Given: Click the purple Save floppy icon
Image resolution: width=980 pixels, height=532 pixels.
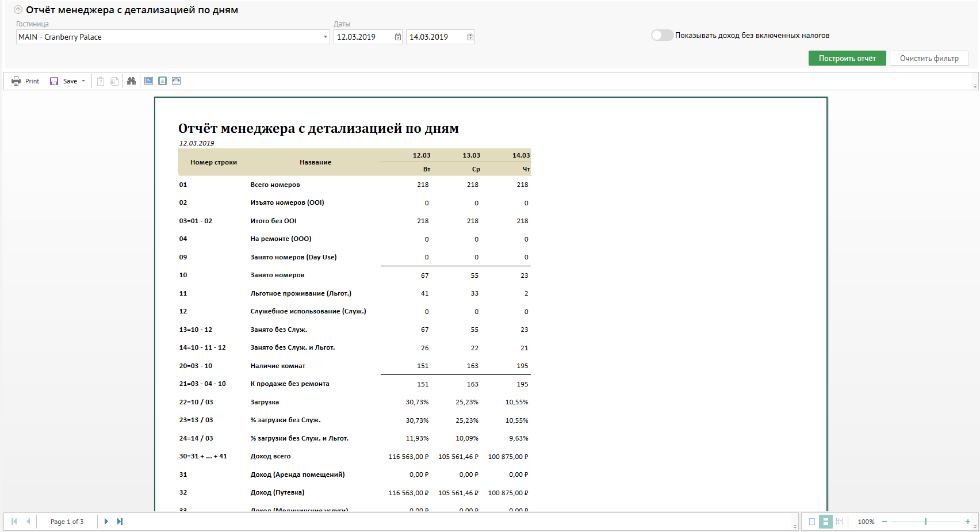Looking at the screenshot, I should (54, 81).
